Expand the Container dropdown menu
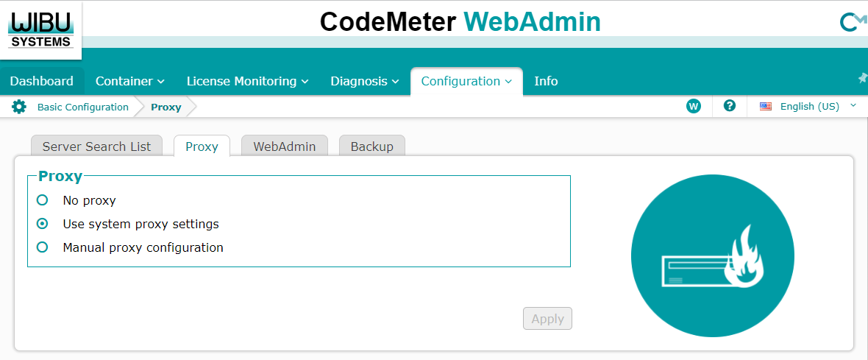Viewport: 868px width, 360px height. click(129, 81)
